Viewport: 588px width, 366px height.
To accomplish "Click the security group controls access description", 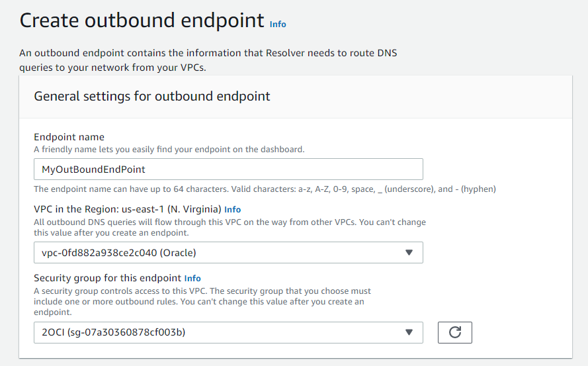I will coord(202,301).
